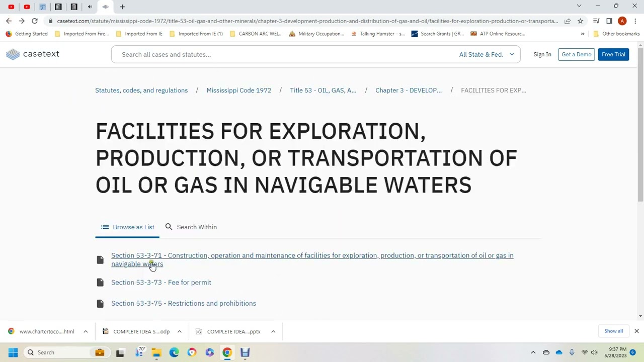Open the Google Chrome taskbar icon
This screenshot has width=644, height=362.
(227, 352)
